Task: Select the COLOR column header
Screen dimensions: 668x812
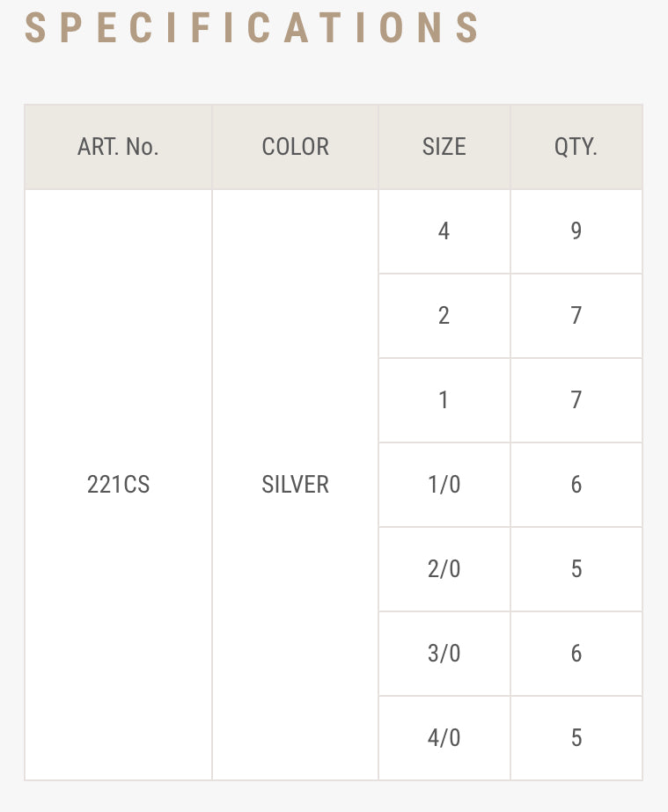Action: coord(295,147)
